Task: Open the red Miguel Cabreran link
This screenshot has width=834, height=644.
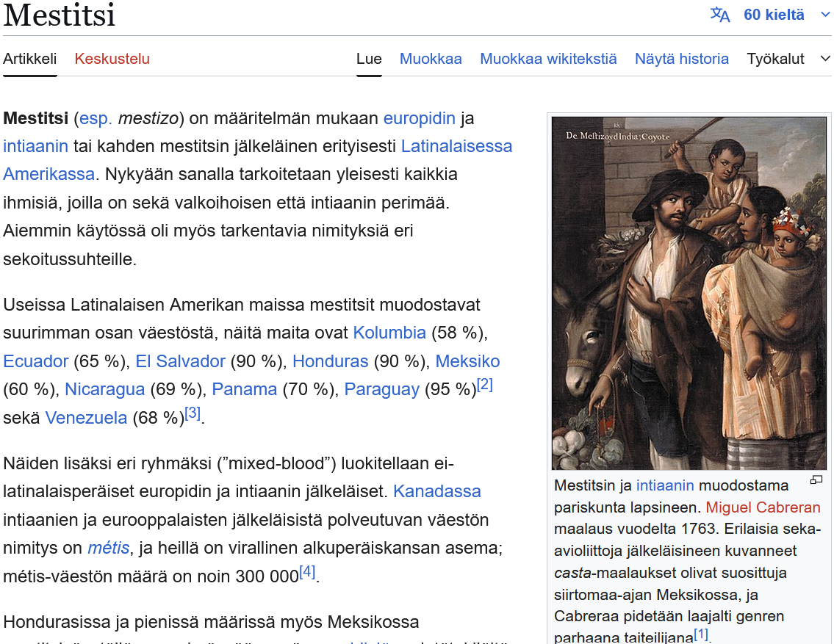Action: (x=763, y=507)
